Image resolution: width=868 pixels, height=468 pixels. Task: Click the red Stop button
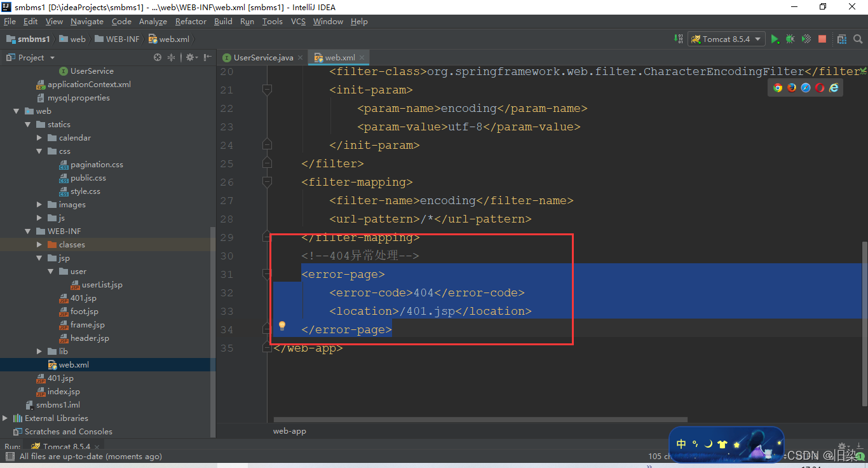click(x=822, y=39)
